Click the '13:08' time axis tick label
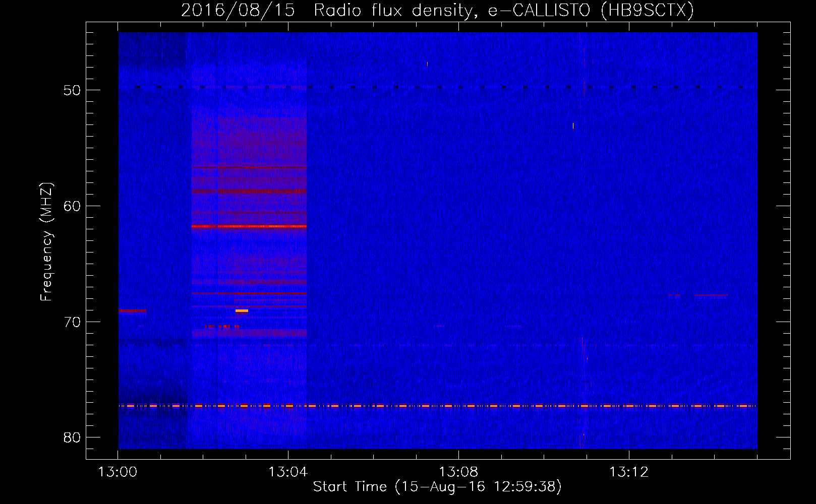Screen dimensions: 816x504 click(458, 472)
